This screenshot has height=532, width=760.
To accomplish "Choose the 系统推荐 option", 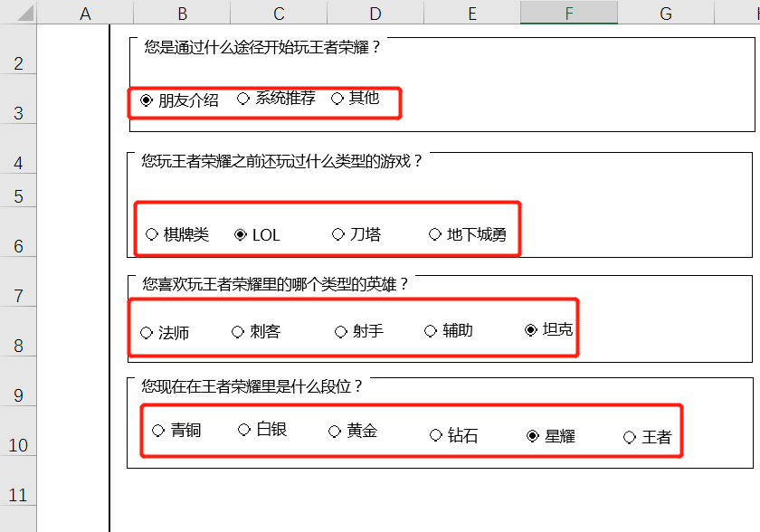I will 242,99.
